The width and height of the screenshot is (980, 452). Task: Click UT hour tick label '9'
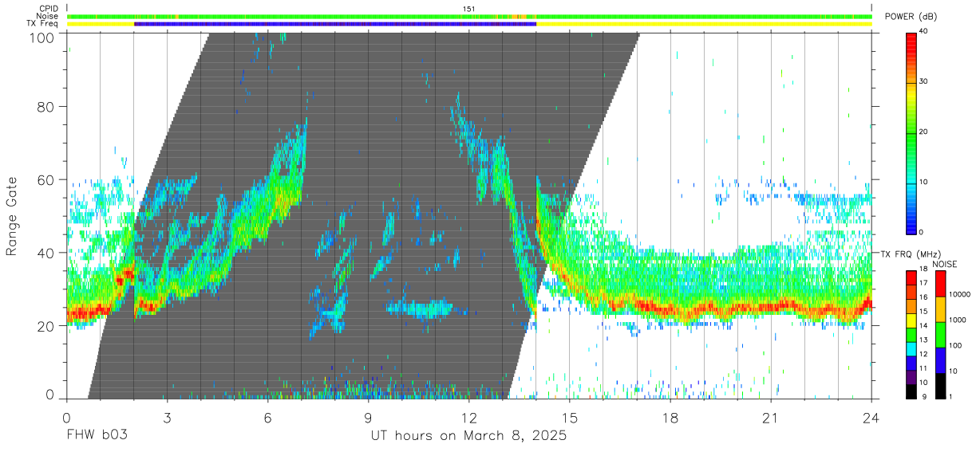point(368,417)
